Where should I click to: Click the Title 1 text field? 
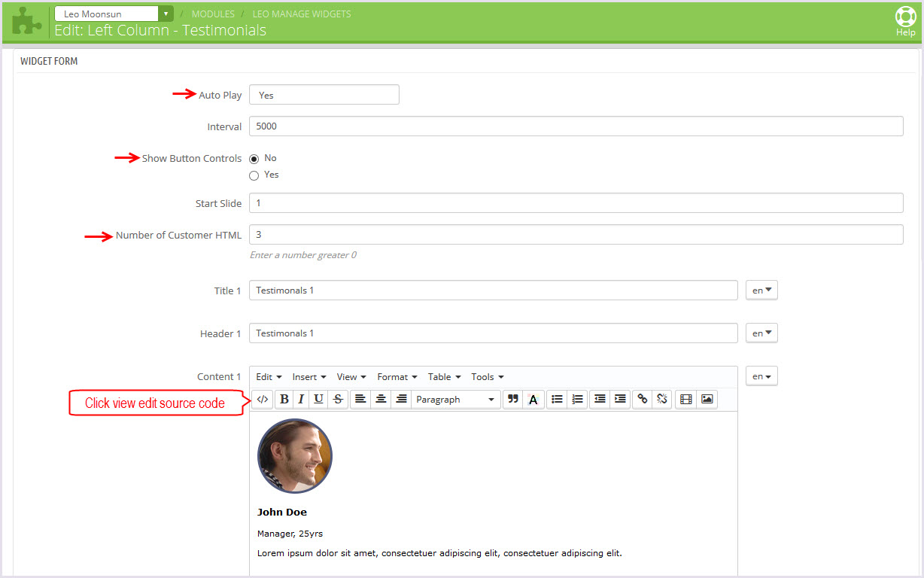(x=494, y=291)
